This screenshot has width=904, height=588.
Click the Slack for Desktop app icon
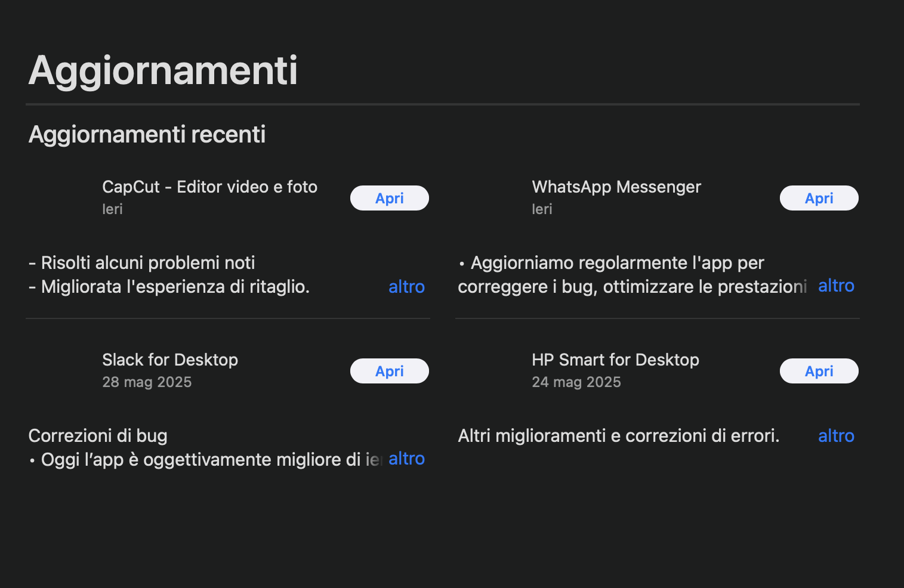[x=63, y=370]
